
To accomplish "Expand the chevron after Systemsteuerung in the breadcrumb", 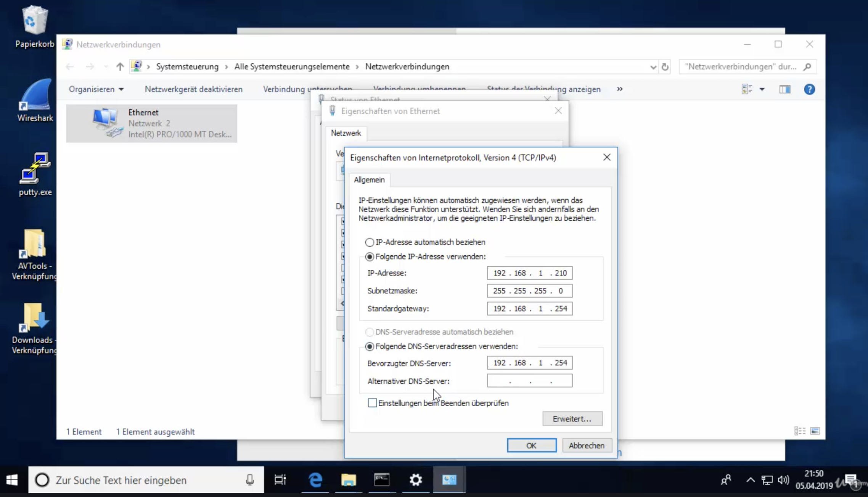I will coord(227,67).
